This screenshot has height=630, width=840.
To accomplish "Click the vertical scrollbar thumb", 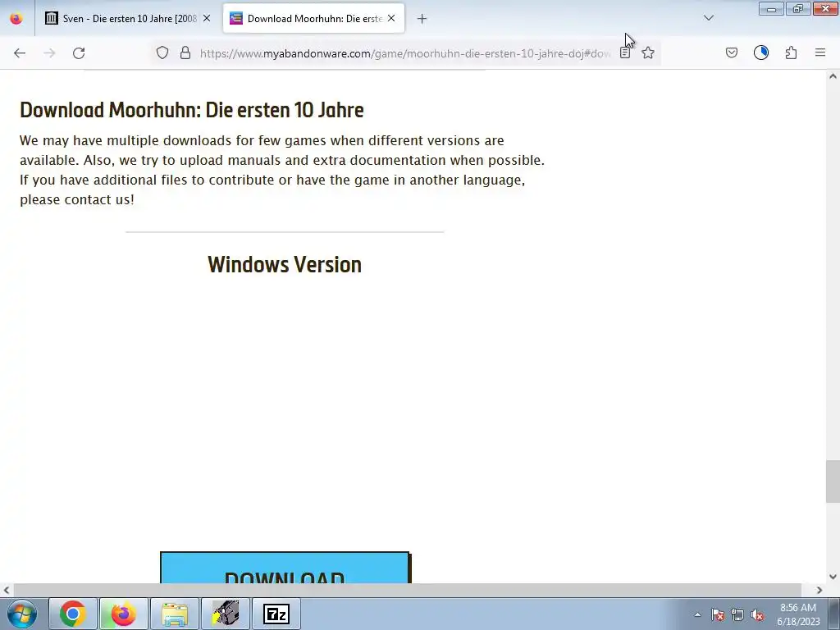I will coord(833,481).
